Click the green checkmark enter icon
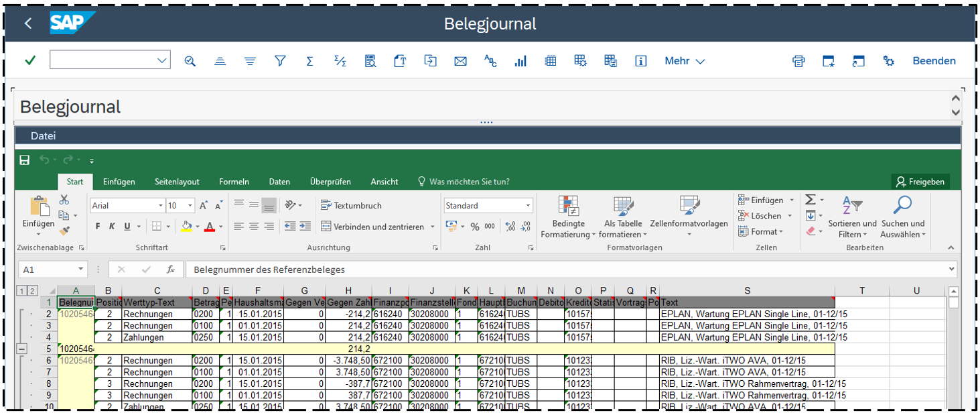Image resolution: width=980 pixels, height=413 pixels. (x=30, y=60)
